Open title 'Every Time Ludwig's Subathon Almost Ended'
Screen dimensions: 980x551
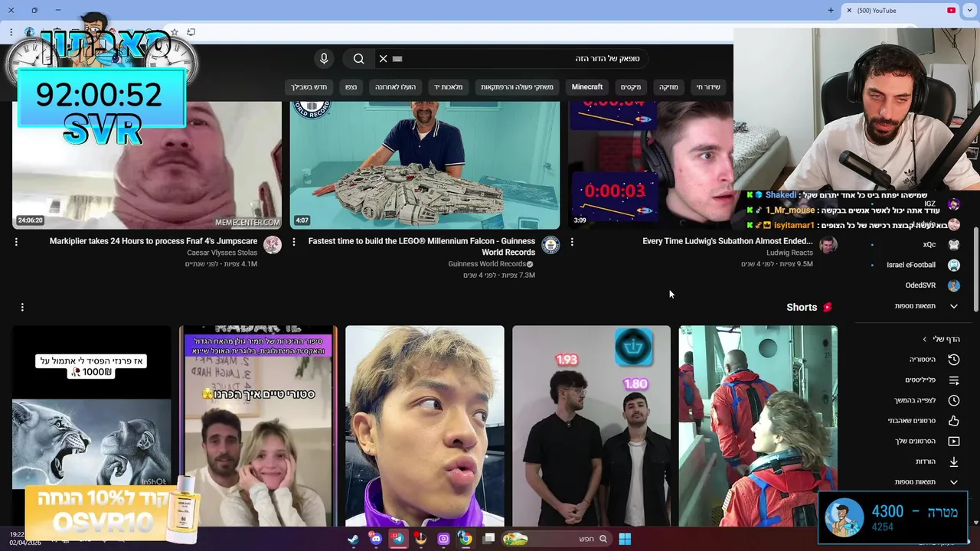pyautogui.click(x=727, y=241)
